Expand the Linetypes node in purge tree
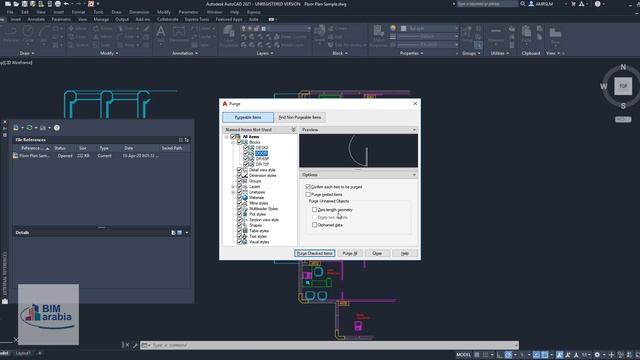The width and height of the screenshot is (640, 360). [233, 192]
